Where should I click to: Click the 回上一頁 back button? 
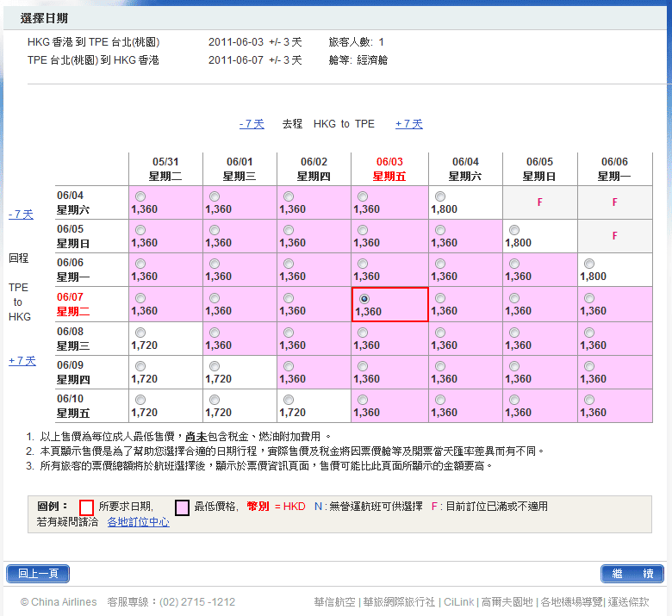(x=38, y=574)
